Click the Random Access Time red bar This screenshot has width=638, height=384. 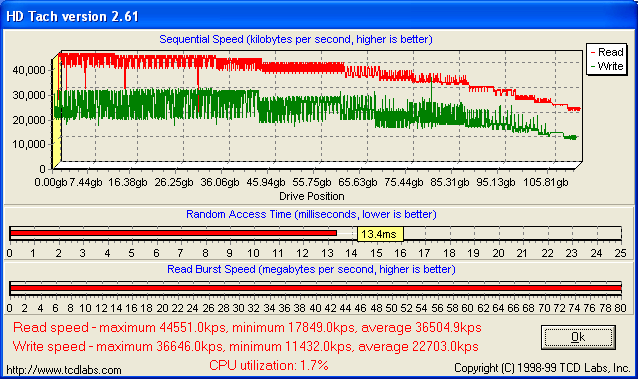pyautogui.click(x=173, y=233)
